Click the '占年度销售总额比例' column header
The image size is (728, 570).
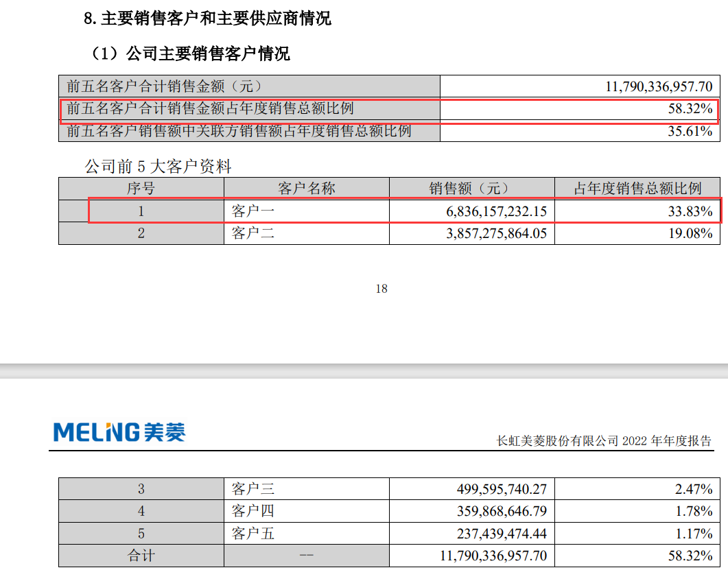click(x=637, y=189)
